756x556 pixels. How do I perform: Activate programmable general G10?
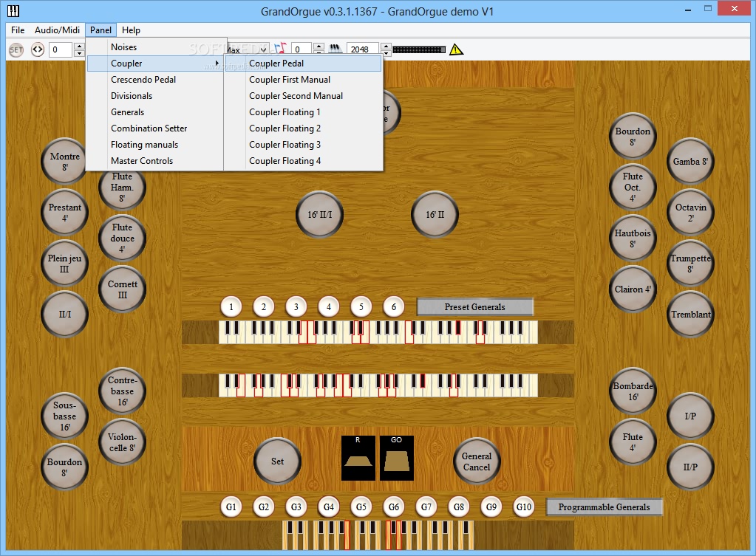(524, 507)
